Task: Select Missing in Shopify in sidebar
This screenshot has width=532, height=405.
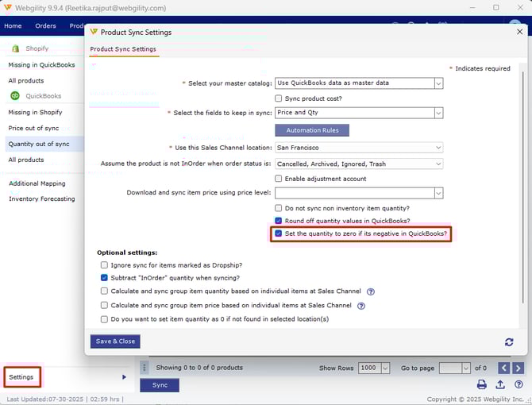Action: tap(35, 112)
